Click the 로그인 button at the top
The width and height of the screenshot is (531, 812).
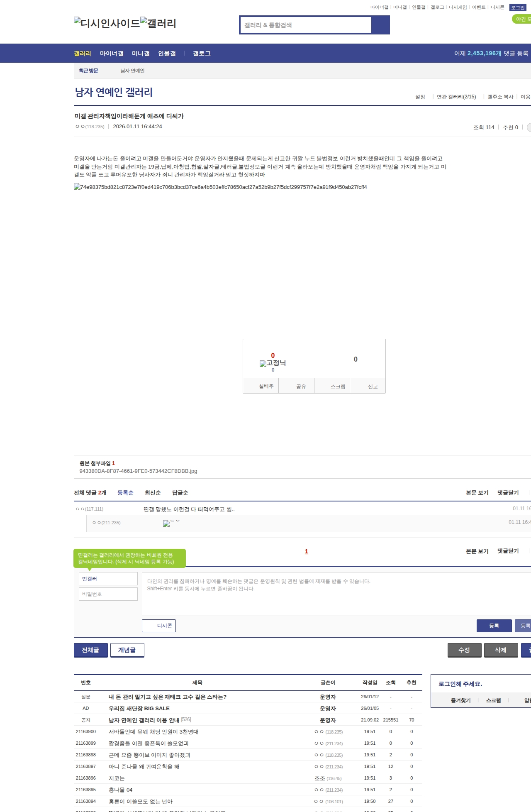[518, 7]
